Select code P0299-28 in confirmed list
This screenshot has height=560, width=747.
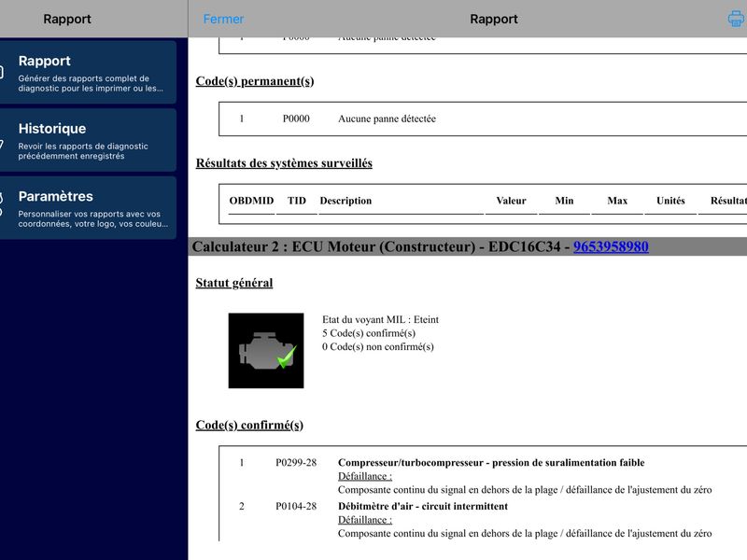[296, 462]
